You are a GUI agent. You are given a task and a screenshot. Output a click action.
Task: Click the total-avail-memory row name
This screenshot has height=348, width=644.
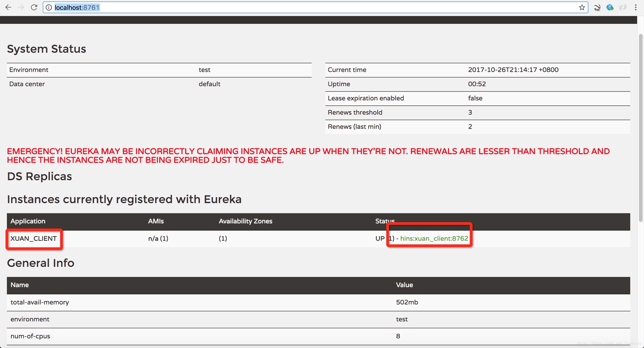(x=40, y=302)
